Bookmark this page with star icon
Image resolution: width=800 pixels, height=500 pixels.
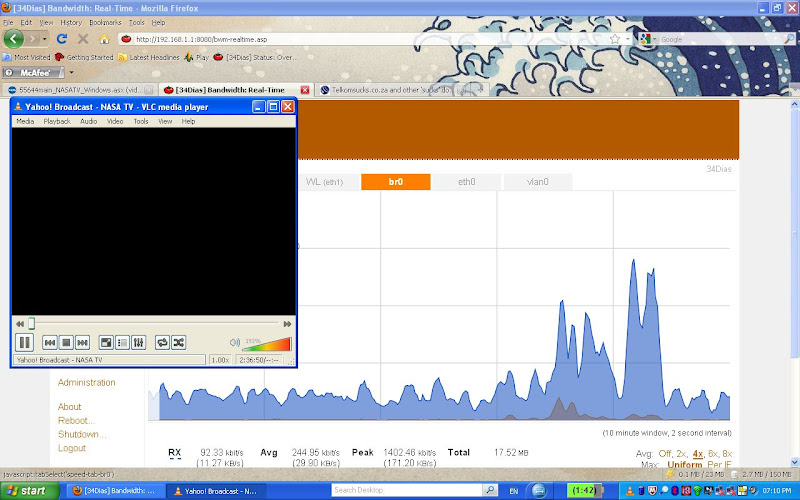tap(615, 39)
